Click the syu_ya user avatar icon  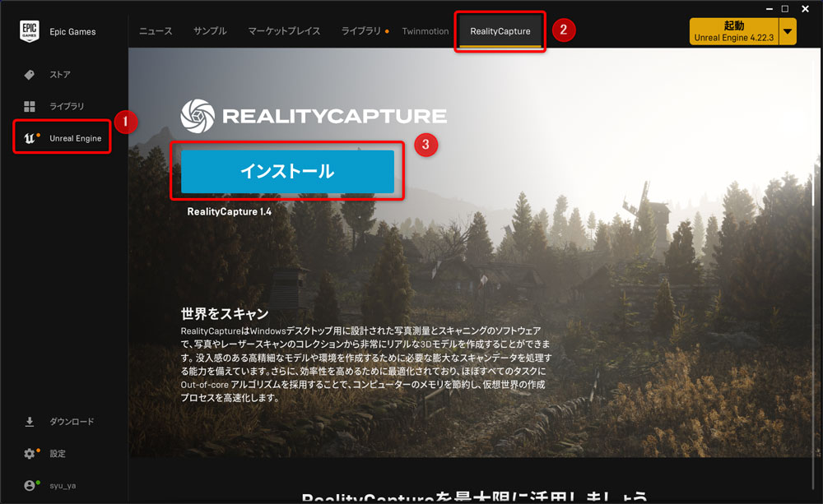point(30,486)
